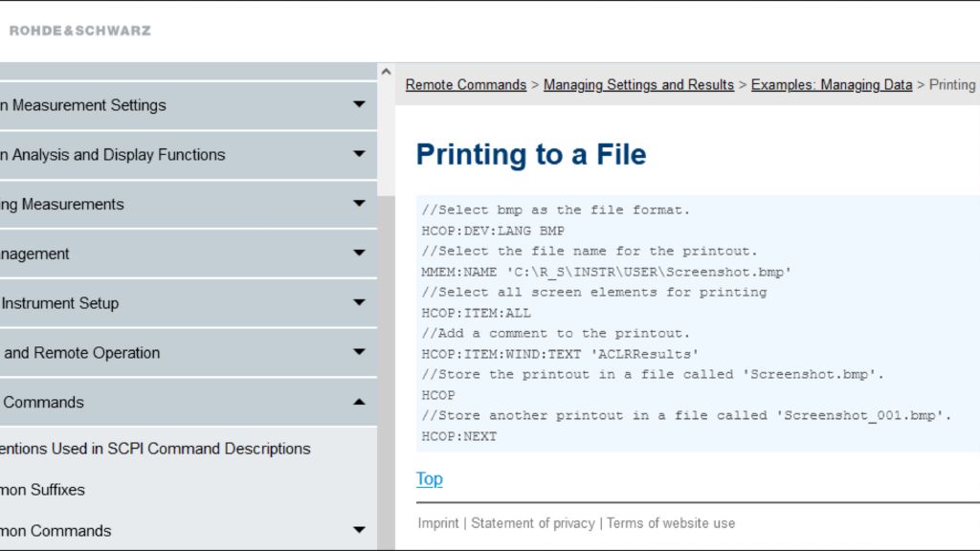Viewport: 980px width, 551px height.
Task: Navigate to Examples: Managing Data breadcrumb
Action: [x=831, y=85]
